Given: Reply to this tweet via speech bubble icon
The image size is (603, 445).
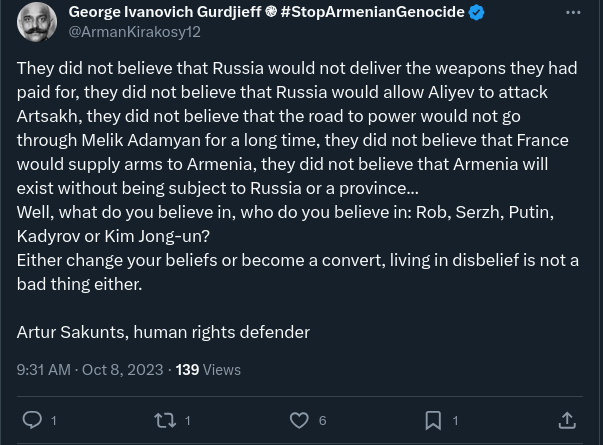Looking at the screenshot, I should [32, 421].
